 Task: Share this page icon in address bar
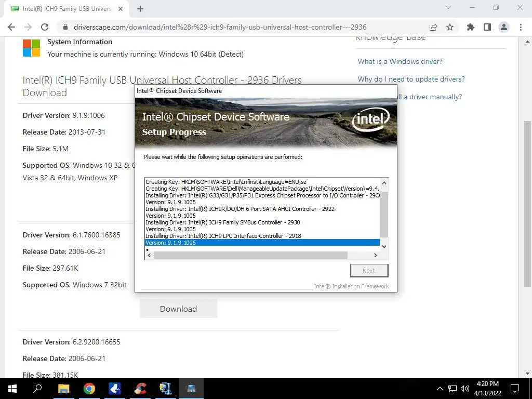[x=433, y=27]
